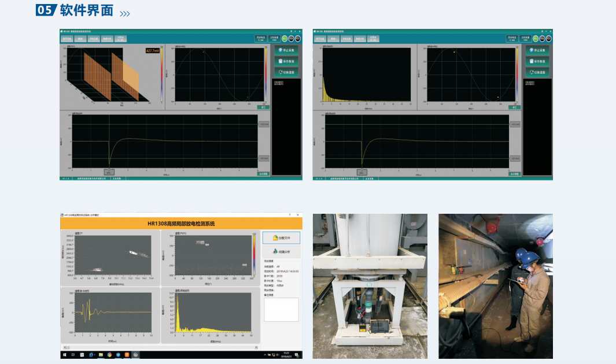This screenshot has width=616, height=364.
Task: Click lower threshold marker in the yellow spectrum window
Action: pyautogui.click(x=515, y=158)
